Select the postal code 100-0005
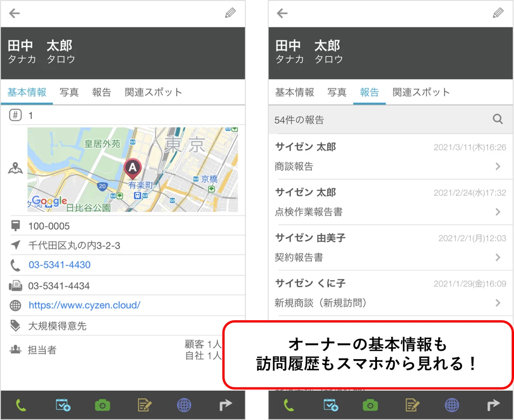 [x=49, y=226]
